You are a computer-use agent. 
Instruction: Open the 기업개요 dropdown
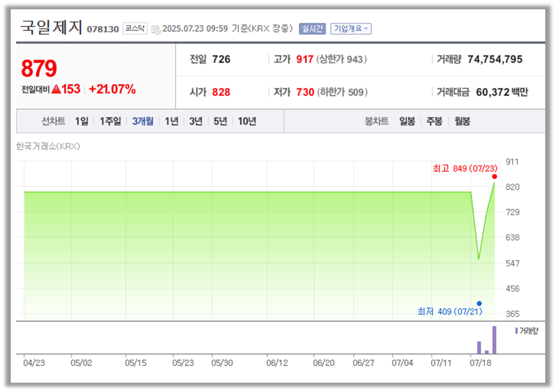coord(351,29)
